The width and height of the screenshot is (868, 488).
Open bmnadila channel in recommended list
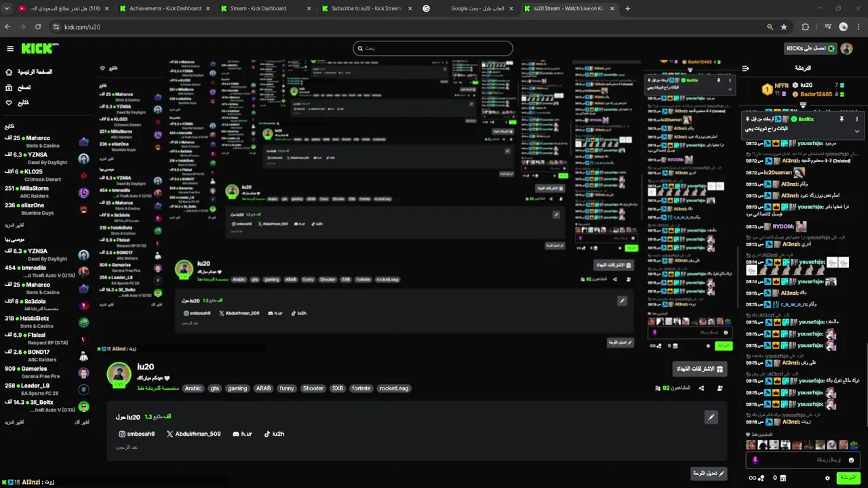[x=45, y=271]
